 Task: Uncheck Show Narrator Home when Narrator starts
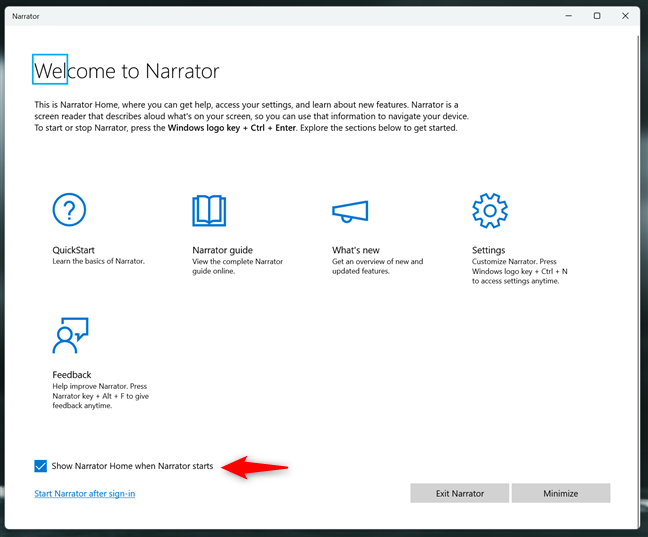click(x=40, y=466)
